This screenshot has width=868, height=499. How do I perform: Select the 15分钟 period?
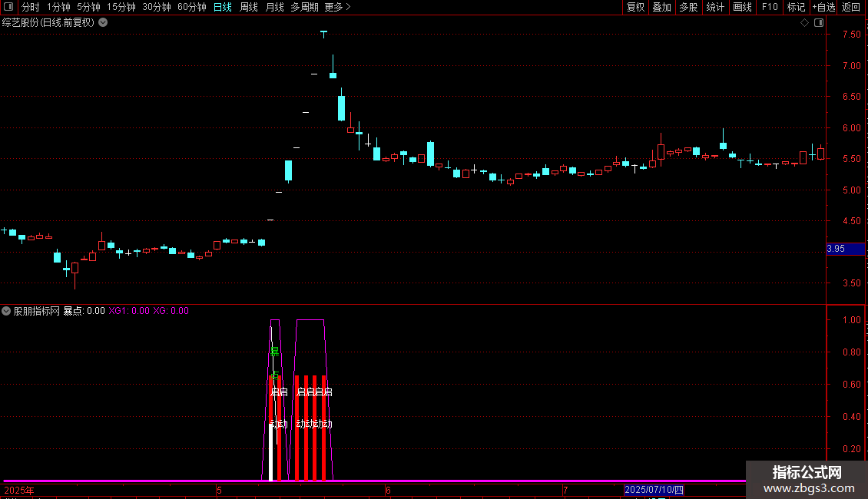click(121, 7)
